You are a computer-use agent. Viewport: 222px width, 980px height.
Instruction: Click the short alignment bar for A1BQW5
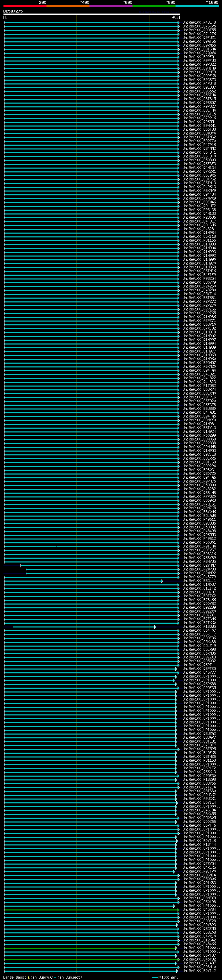84,626
